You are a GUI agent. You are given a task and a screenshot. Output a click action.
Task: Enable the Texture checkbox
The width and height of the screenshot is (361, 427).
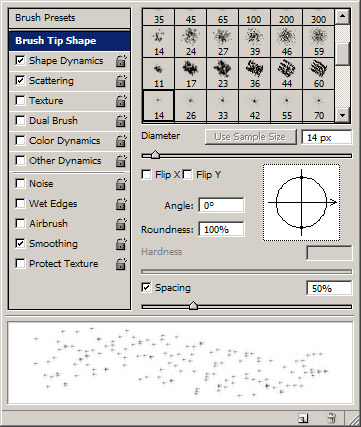point(20,100)
